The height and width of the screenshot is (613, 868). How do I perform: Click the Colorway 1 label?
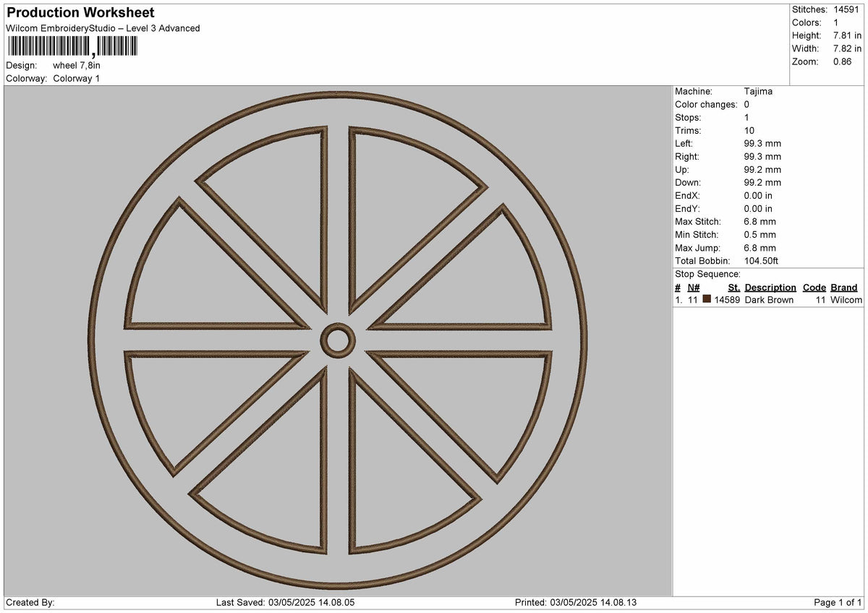(78, 79)
